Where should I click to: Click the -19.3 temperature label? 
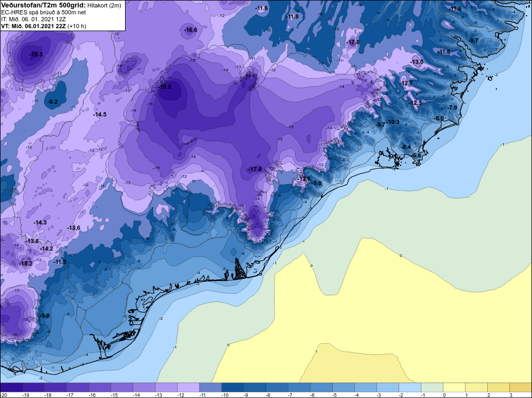coord(36,55)
